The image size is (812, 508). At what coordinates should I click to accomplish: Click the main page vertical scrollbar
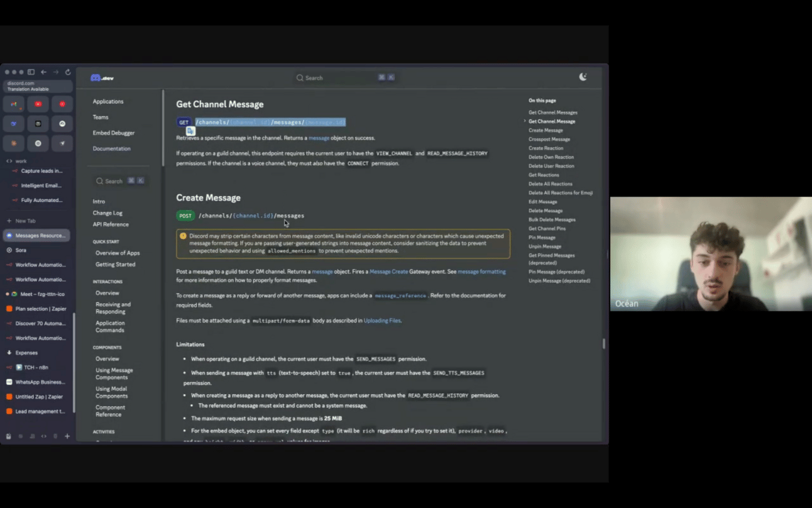click(x=604, y=343)
